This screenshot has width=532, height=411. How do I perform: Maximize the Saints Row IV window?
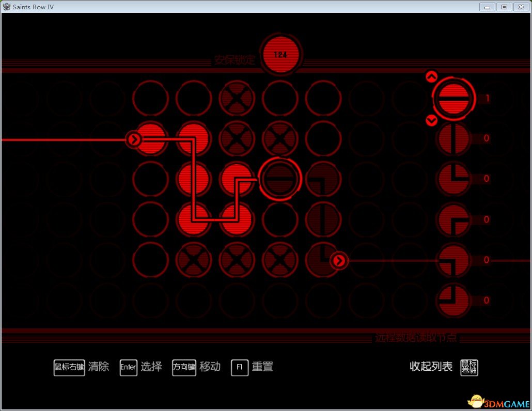click(x=504, y=7)
